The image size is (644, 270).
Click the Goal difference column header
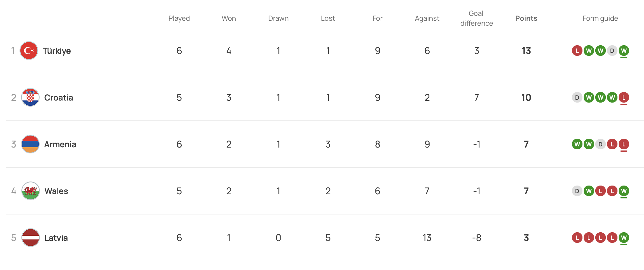(x=477, y=18)
